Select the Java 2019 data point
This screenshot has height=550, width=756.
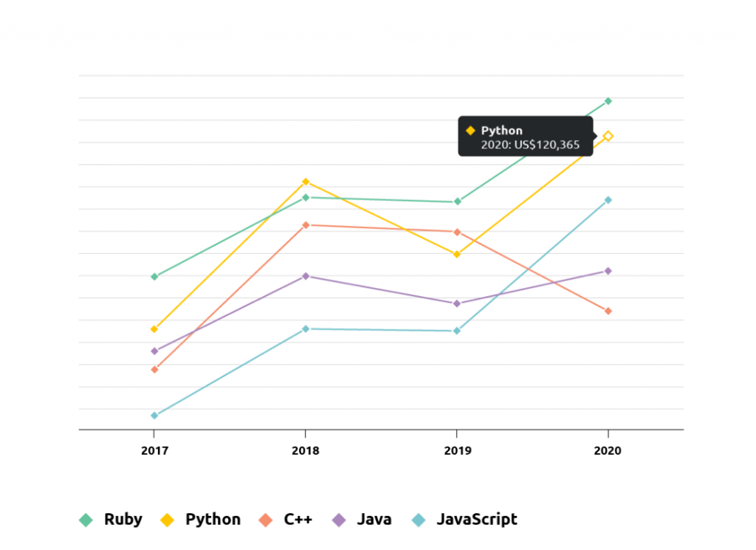(x=457, y=303)
